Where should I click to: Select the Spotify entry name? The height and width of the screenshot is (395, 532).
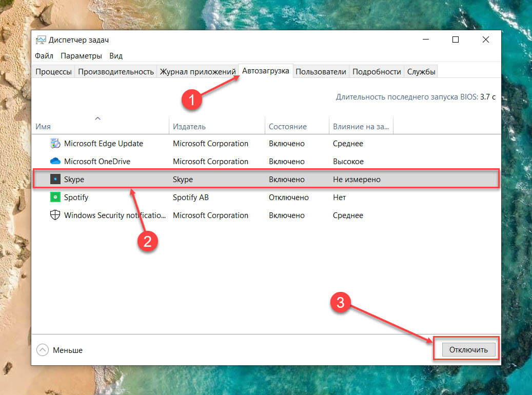(76, 197)
